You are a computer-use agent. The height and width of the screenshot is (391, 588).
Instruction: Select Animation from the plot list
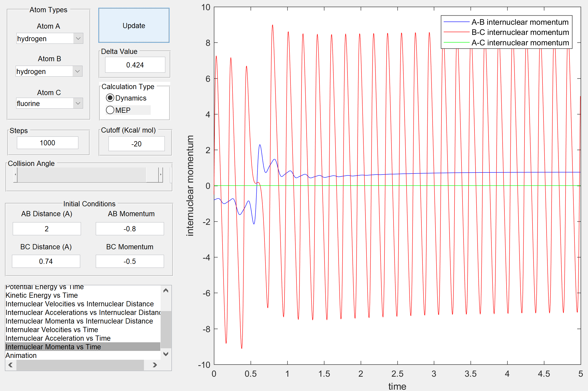[21, 355]
